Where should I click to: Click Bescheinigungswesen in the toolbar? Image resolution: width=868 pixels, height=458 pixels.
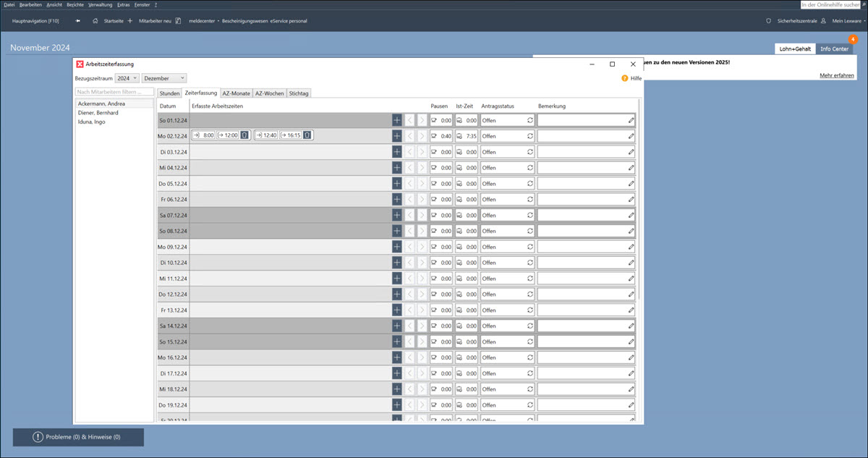(245, 21)
